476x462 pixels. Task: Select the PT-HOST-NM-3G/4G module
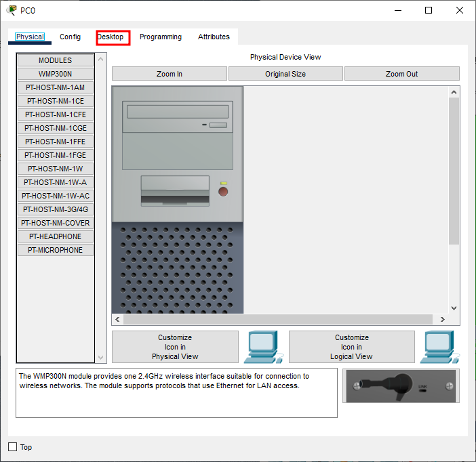(55, 209)
